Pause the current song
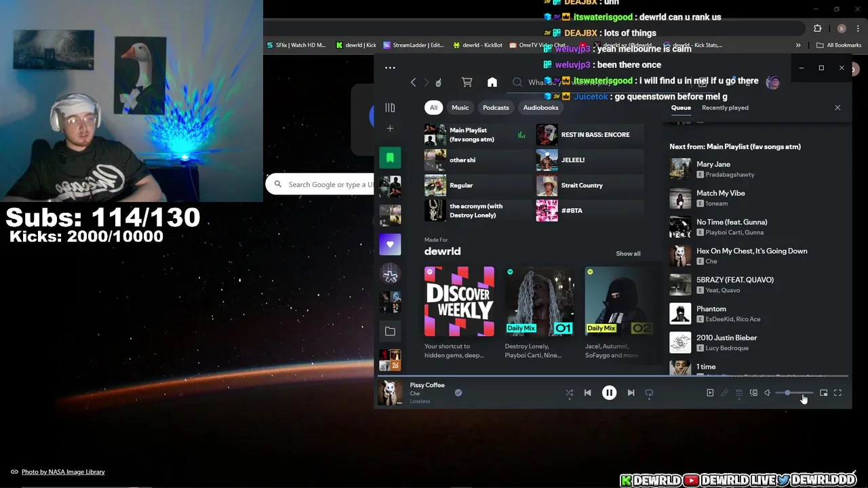 (609, 392)
